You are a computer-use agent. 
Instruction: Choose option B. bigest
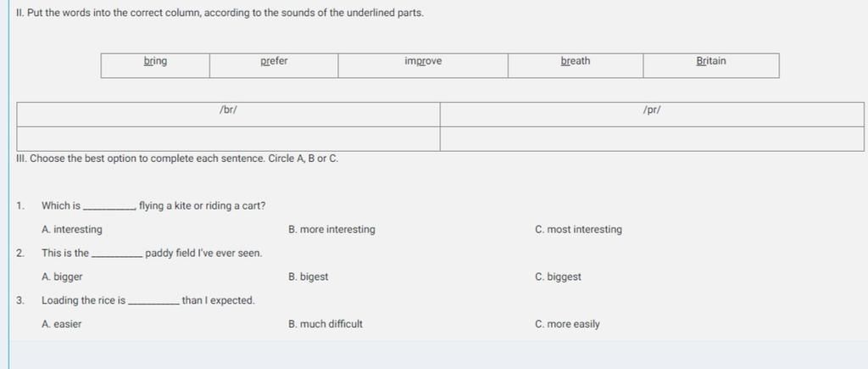[x=309, y=277]
